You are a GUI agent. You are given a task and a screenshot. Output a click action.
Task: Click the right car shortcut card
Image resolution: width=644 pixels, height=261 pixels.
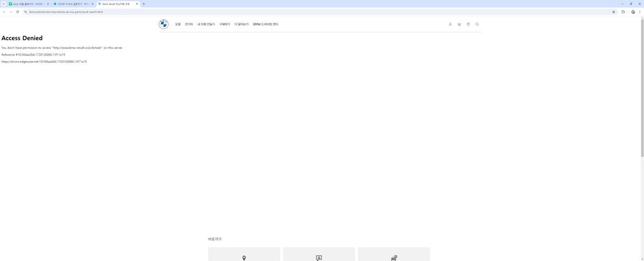(394, 254)
